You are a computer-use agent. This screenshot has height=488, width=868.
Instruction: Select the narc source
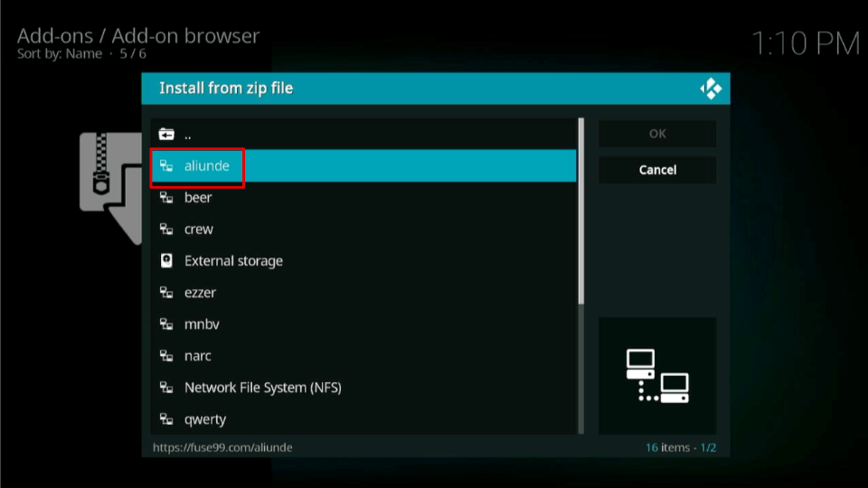tap(363, 355)
